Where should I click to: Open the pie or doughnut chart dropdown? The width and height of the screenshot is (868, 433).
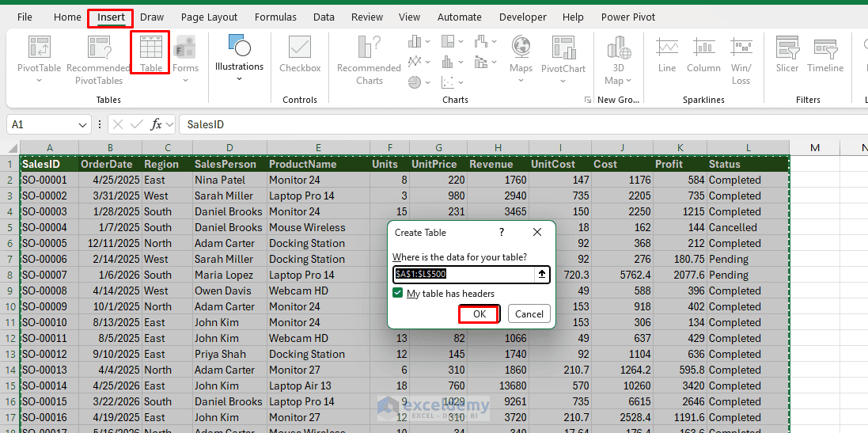tap(428, 82)
